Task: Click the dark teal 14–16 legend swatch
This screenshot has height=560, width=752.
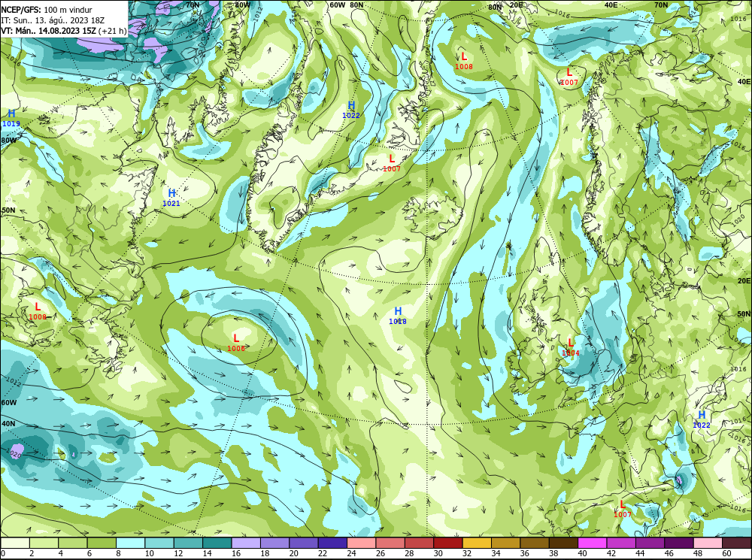Action: [x=217, y=543]
